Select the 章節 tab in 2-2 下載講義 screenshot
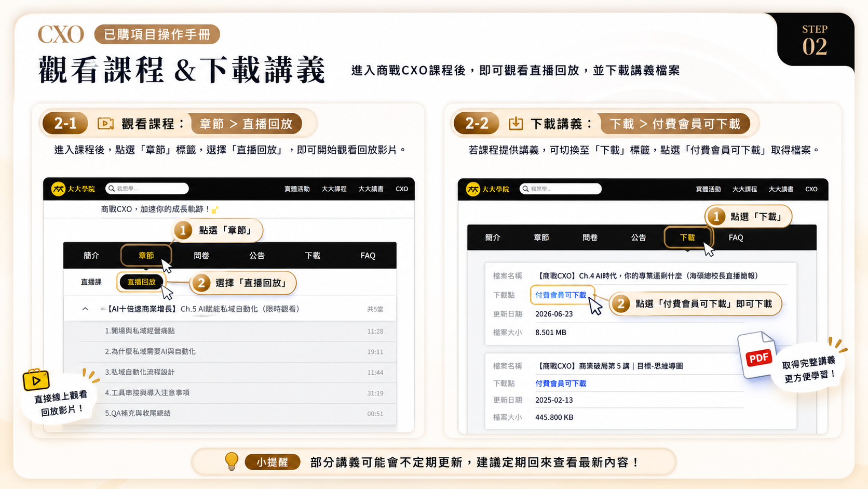The image size is (868, 489). coord(541,237)
